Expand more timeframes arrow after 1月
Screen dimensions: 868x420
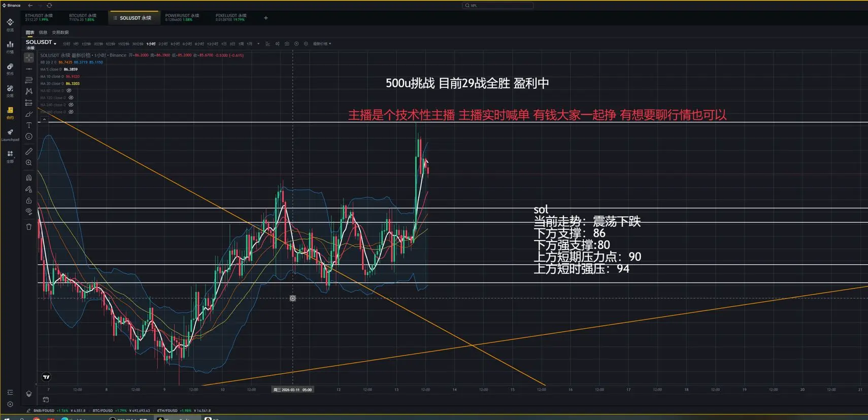coord(258,44)
